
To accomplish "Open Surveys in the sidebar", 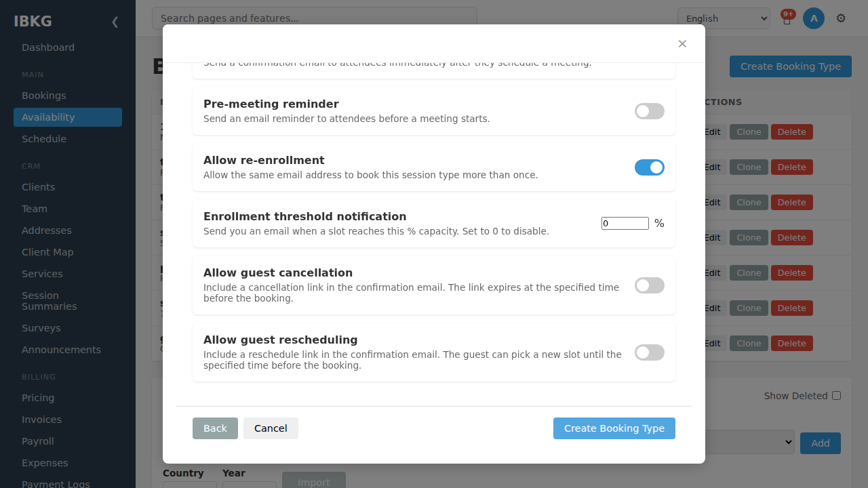I will (x=68, y=328).
